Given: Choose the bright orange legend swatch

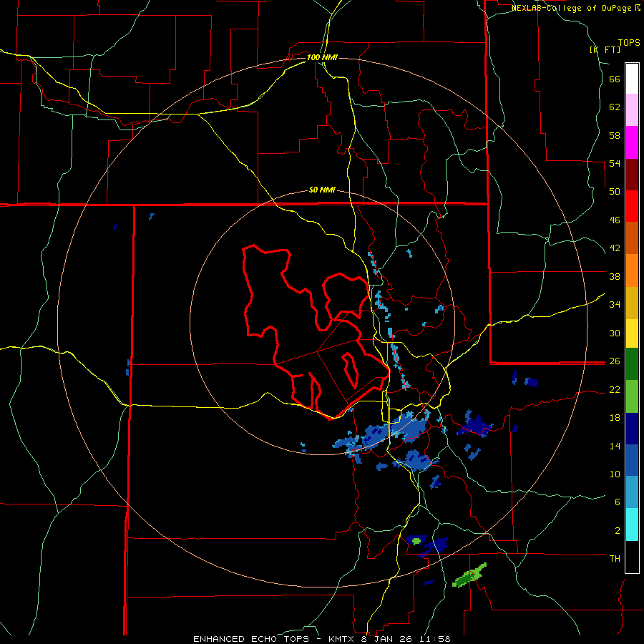Looking at the screenshot, I should 632,270.
